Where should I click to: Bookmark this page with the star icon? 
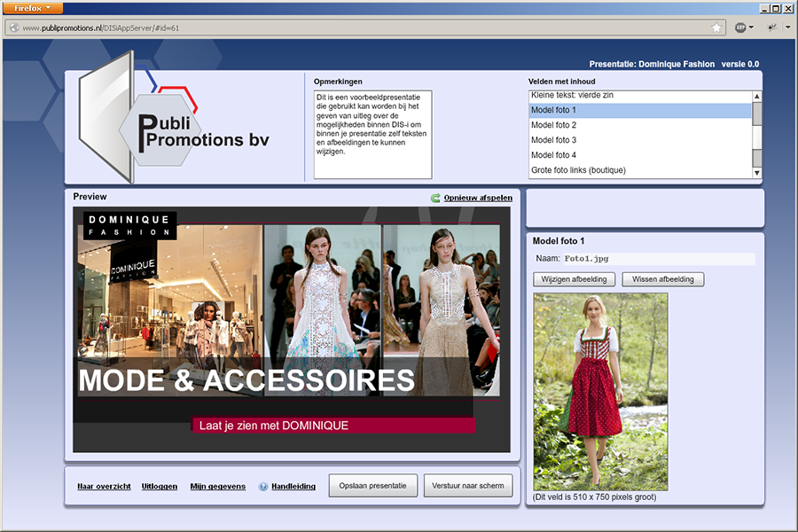[x=716, y=27]
